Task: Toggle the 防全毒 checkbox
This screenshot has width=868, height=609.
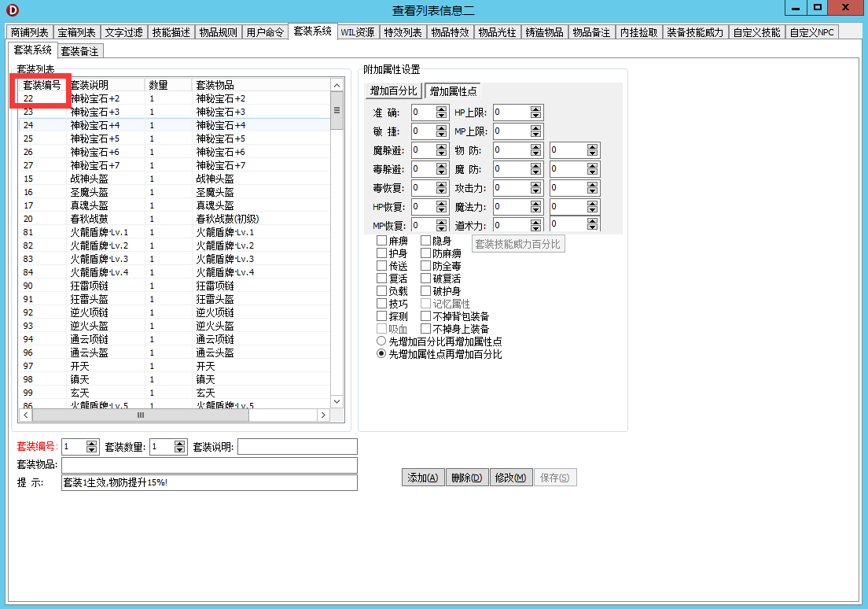Action: pos(426,266)
